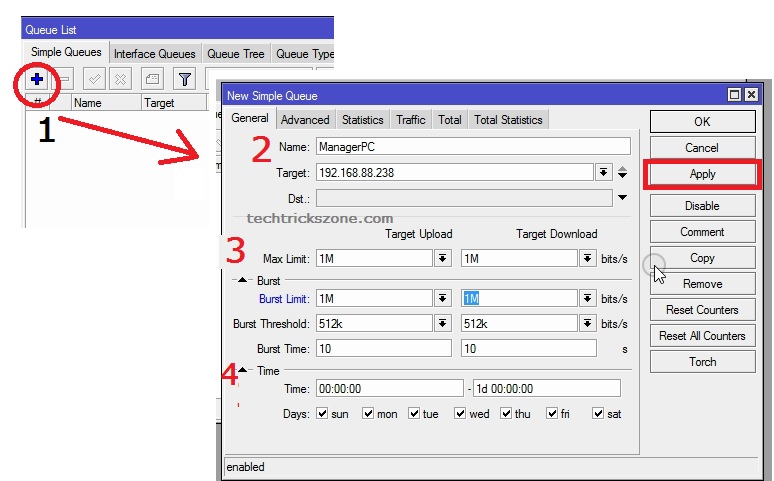
Task: Click the Remove (minus) icon in Queue List
Action: coord(62,79)
